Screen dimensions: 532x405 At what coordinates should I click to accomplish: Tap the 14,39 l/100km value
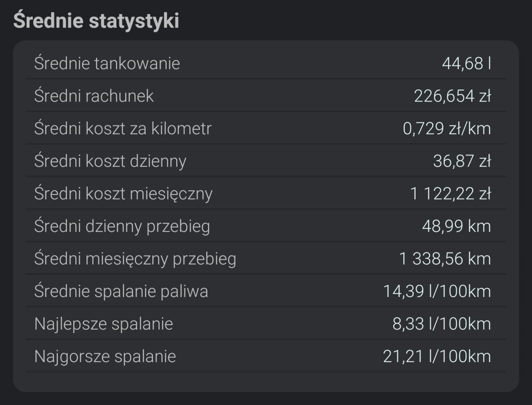click(437, 291)
